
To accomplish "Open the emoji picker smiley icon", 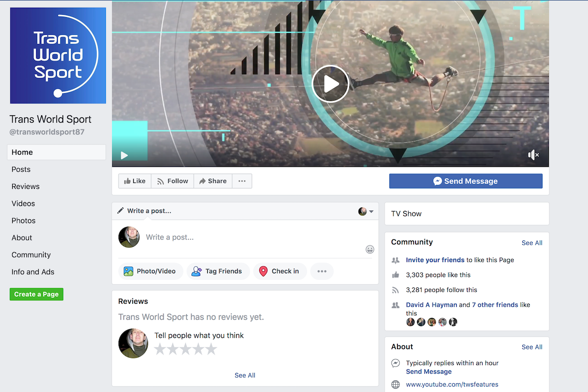I will (370, 249).
